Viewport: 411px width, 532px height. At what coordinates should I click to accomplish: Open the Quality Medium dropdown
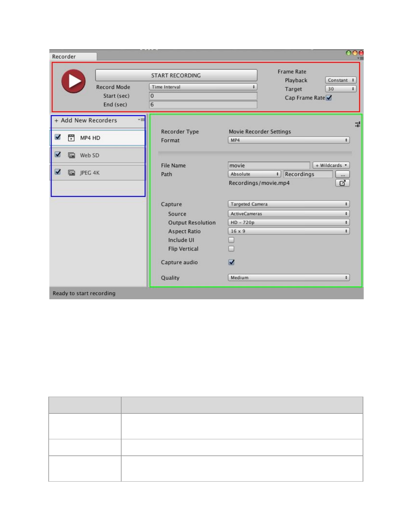pos(289,277)
